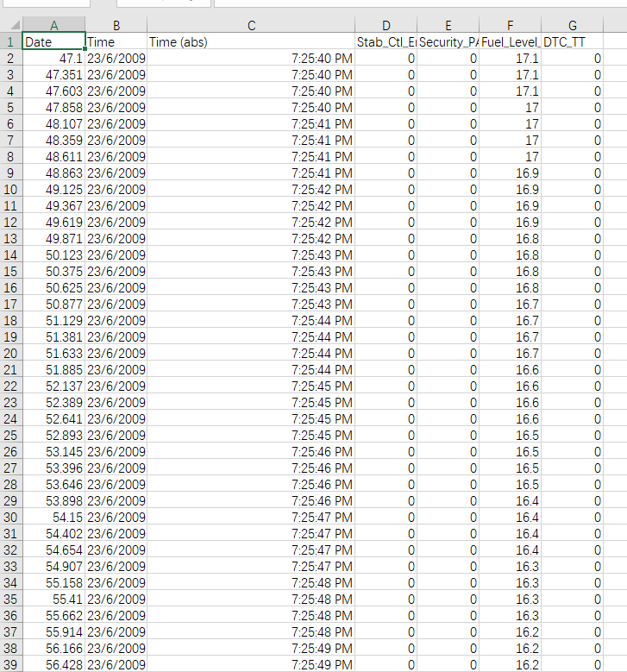The image size is (627, 672).
Task: Click cell with value 54.15
Action: [x=53, y=518]
